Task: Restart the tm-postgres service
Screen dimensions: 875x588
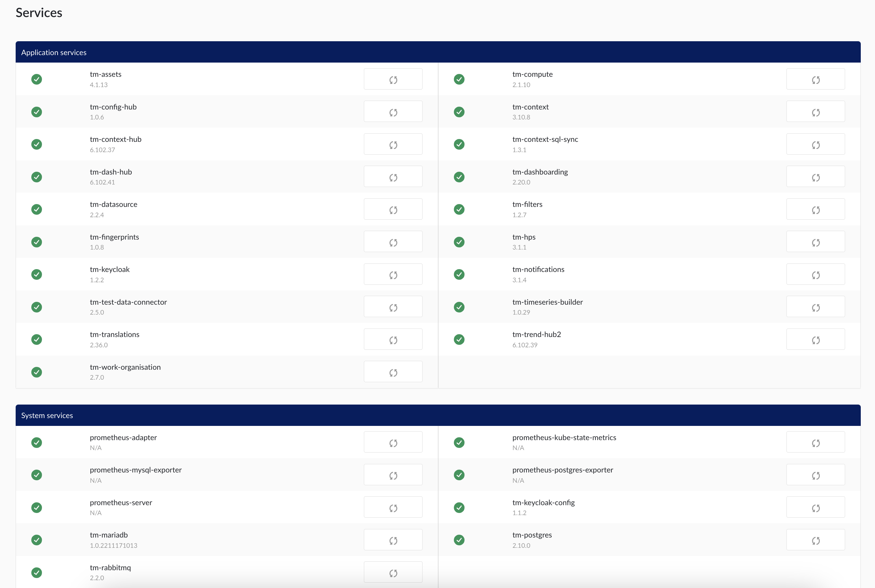Action: pos(816,540)
